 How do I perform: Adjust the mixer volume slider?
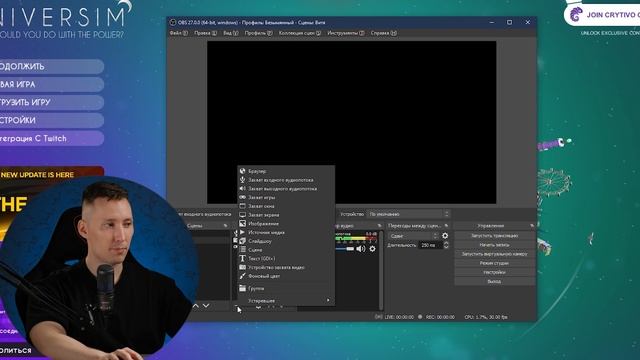345,249
